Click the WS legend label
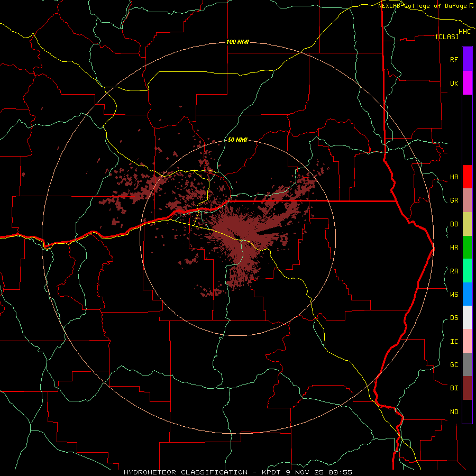This screenshot has height=476, width=476. pos(454,295)
